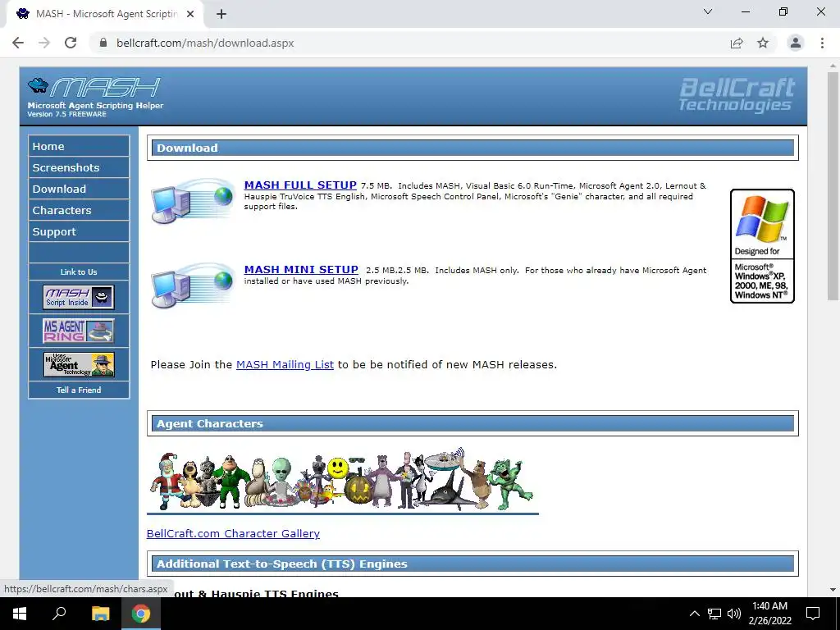Click the computer-globe icon beside MASH MINI SETUP
This screenshot has width=840, height=630.
(x=193, y=285)
